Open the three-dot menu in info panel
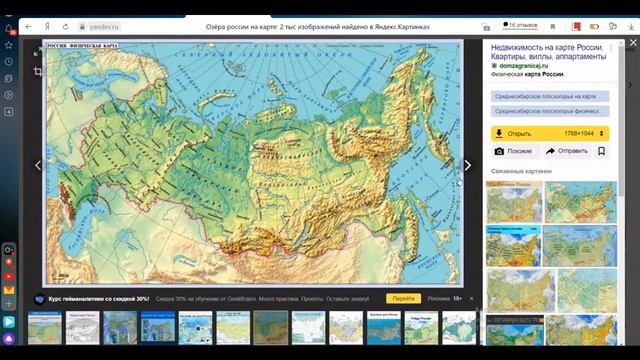640x360 pixels. coord(611,48)
